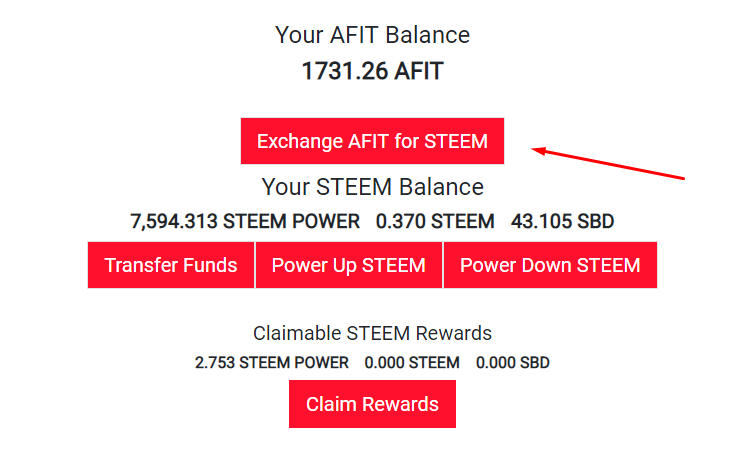Click the Your STEEM Balance heading

point(372,187)
